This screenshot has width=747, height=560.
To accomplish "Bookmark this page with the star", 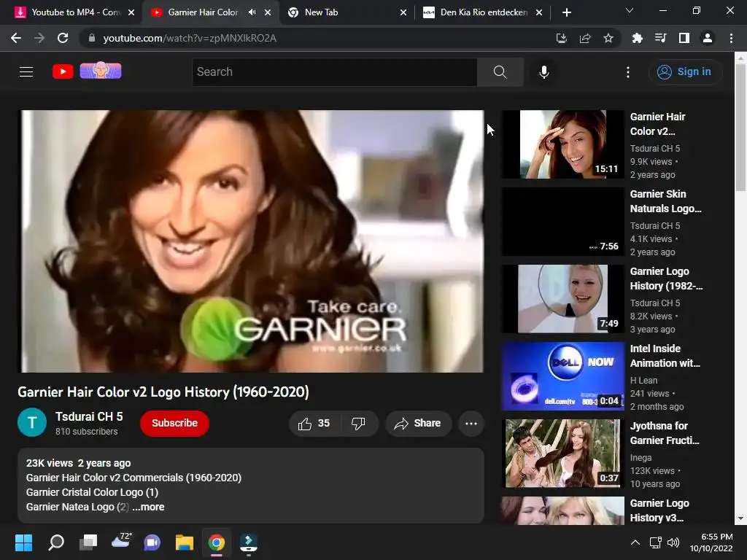I will [608, 38].
